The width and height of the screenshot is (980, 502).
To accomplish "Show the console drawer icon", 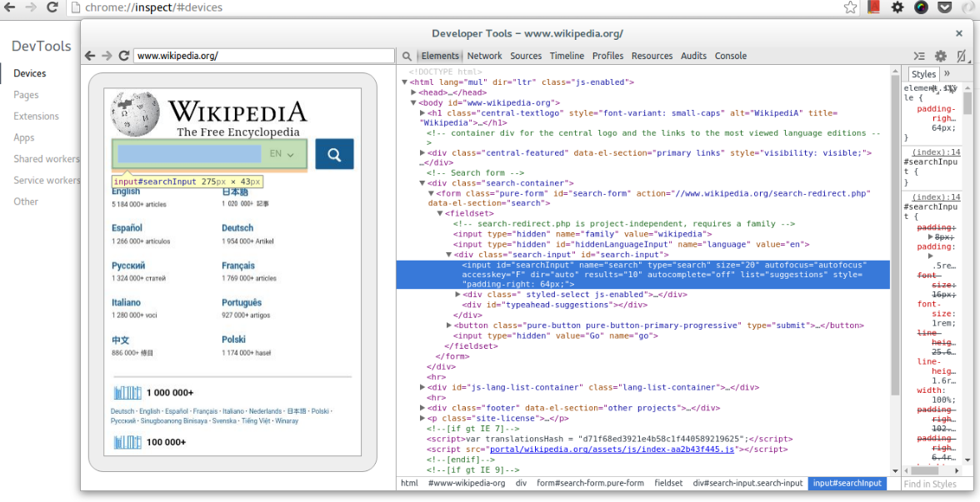I will click(918, 56).
